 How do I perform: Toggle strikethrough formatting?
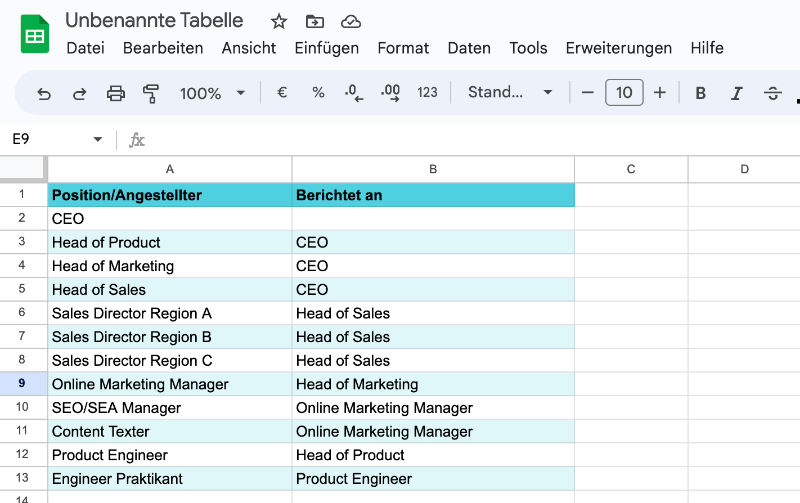[772, 93]
